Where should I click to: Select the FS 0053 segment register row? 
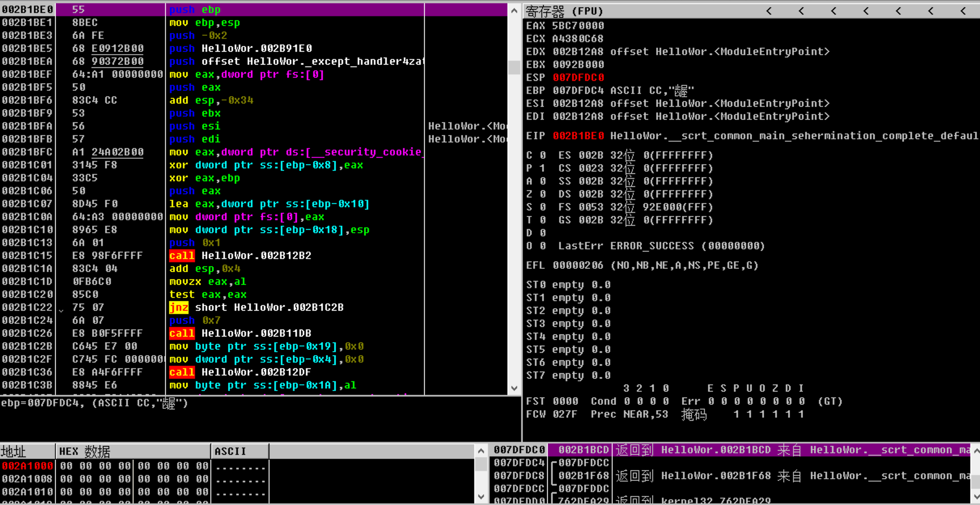point(635,207)
